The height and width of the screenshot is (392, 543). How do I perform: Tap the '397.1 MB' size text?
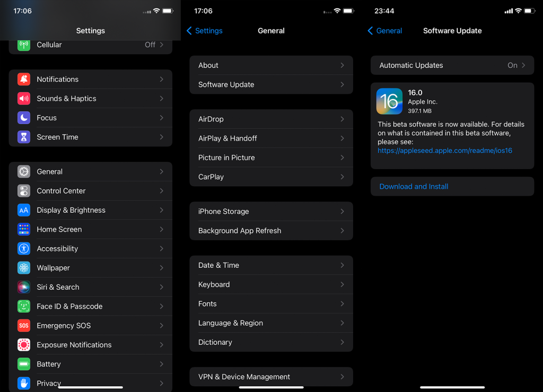(419, 111)
